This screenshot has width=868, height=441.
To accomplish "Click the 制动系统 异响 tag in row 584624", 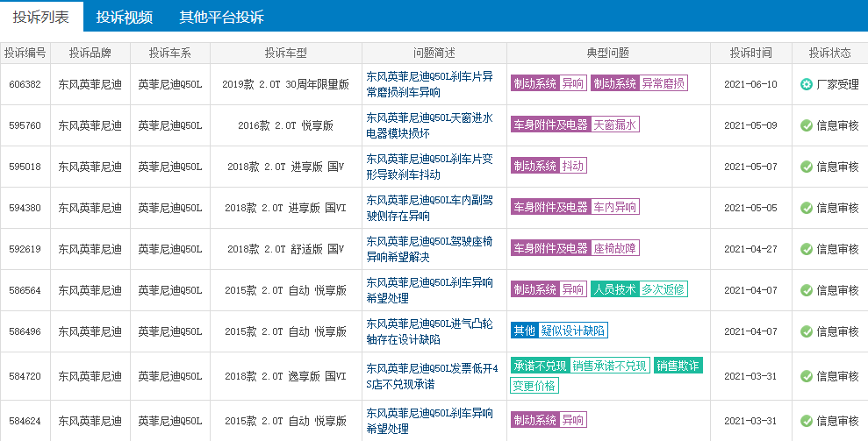I will (549, 420).
